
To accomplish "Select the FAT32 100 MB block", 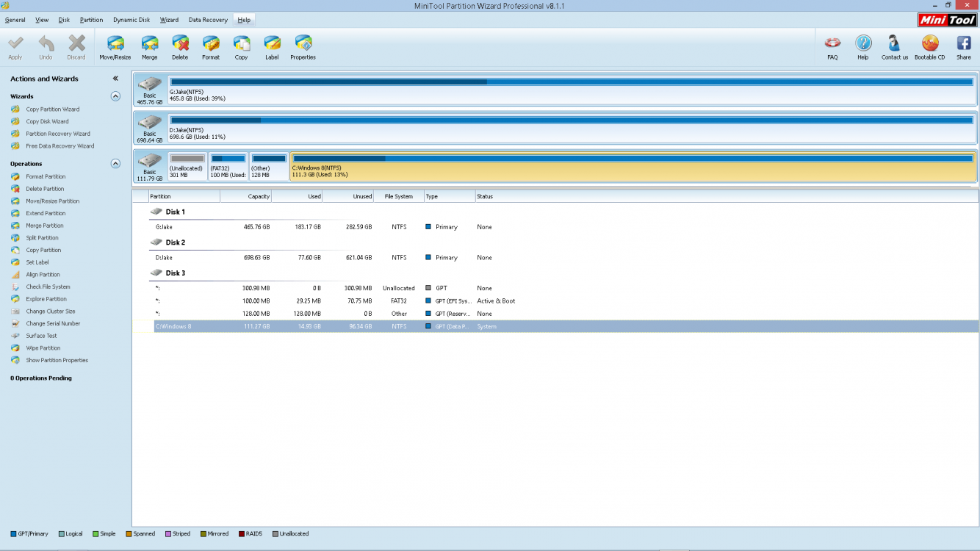I will click(x=228, y=166).
